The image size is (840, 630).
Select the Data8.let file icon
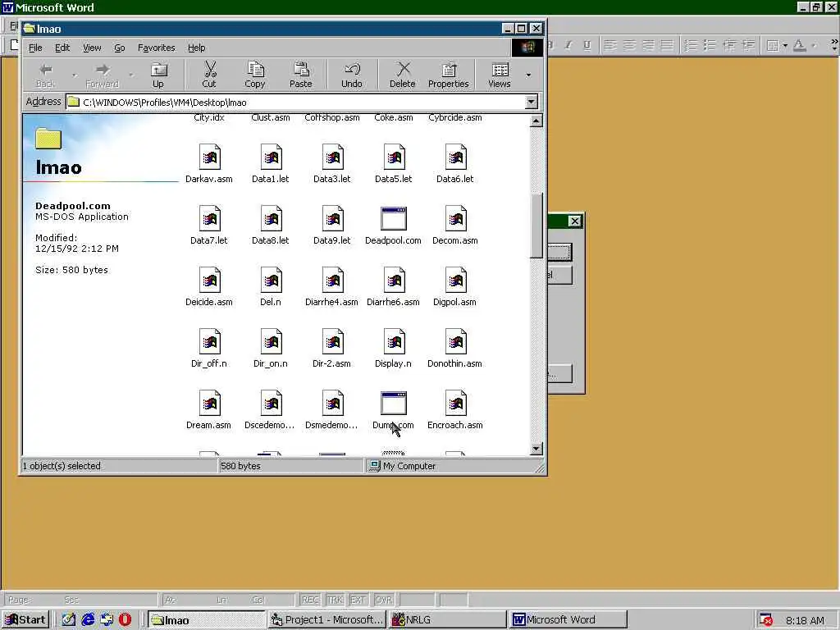point(271,219)
